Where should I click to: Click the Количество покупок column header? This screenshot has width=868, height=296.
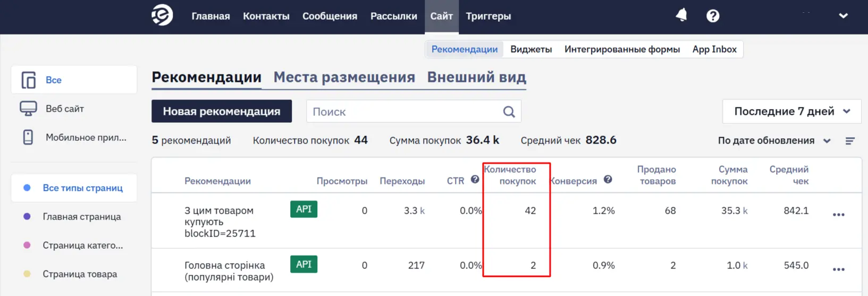coord(510,175)
